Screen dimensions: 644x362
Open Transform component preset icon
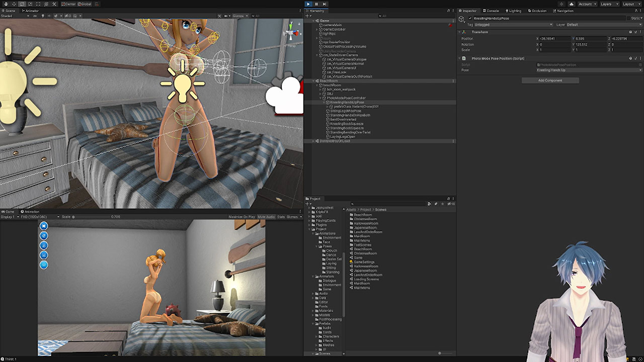(x=635, y=32)
